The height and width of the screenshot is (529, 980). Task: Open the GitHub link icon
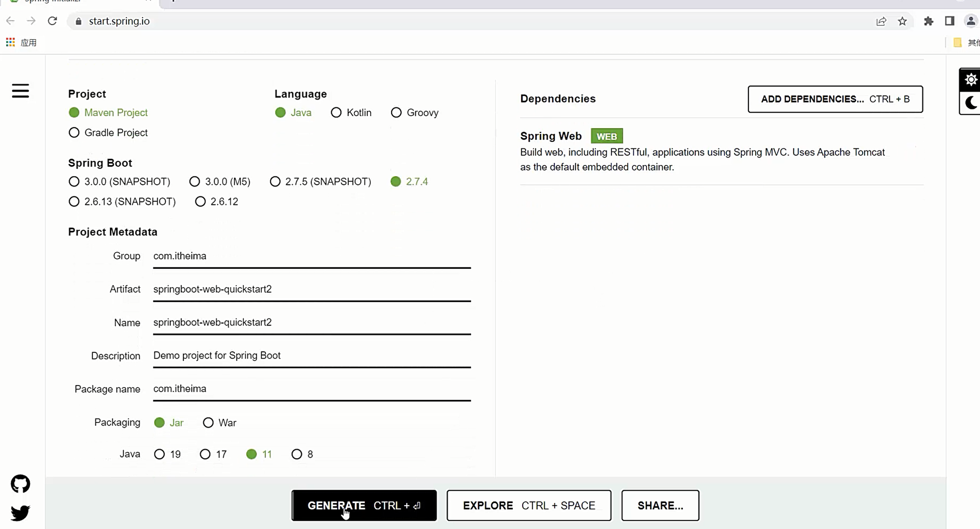click(x=20, y=484)
